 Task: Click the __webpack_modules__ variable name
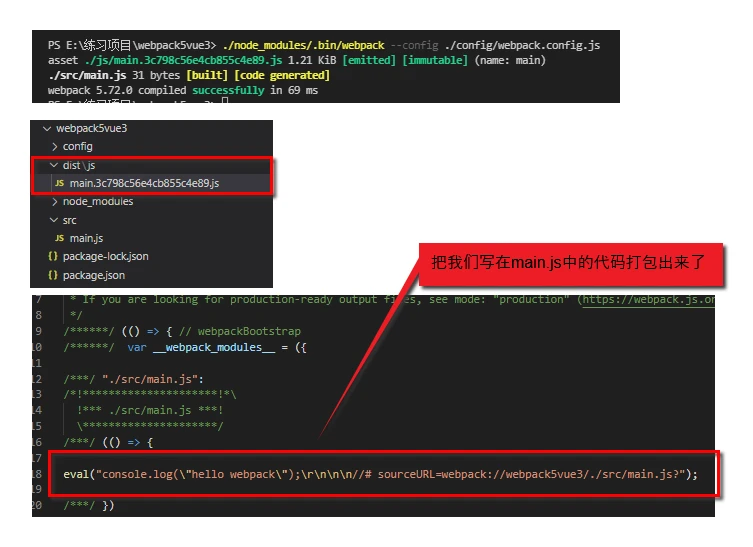pos(214,348)
